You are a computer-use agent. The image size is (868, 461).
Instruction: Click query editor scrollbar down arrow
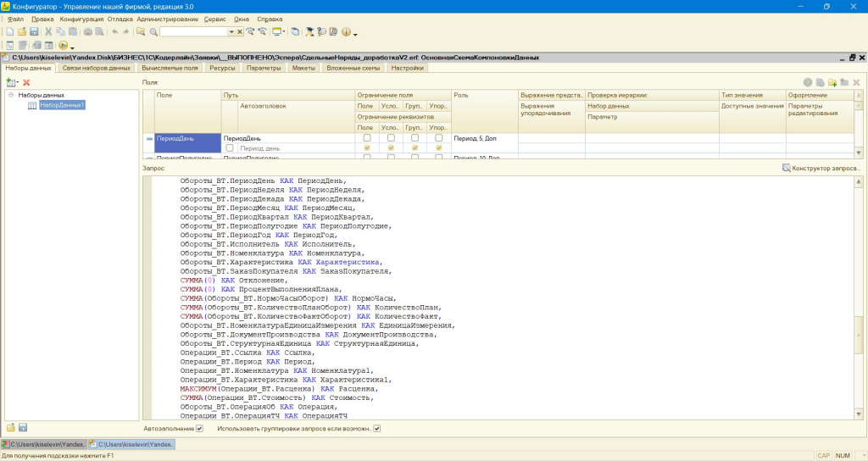859,414
